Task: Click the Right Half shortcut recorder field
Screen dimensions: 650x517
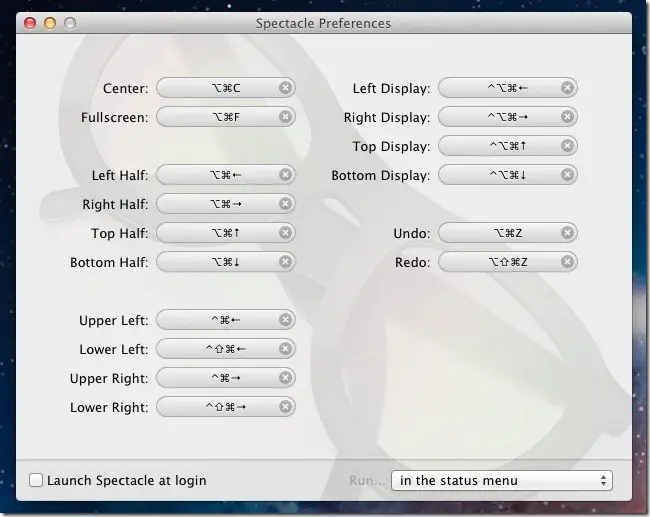Action: pos(218,204)
